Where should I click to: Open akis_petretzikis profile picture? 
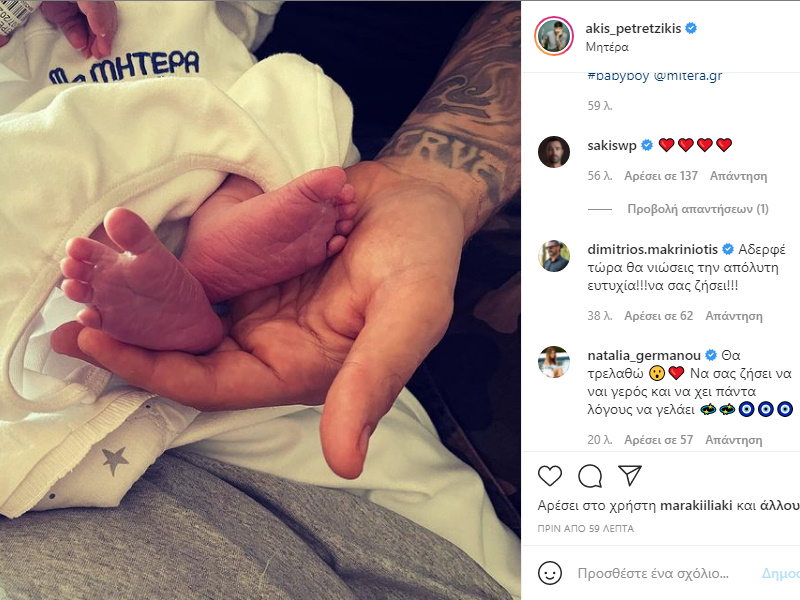coord(554,36)
